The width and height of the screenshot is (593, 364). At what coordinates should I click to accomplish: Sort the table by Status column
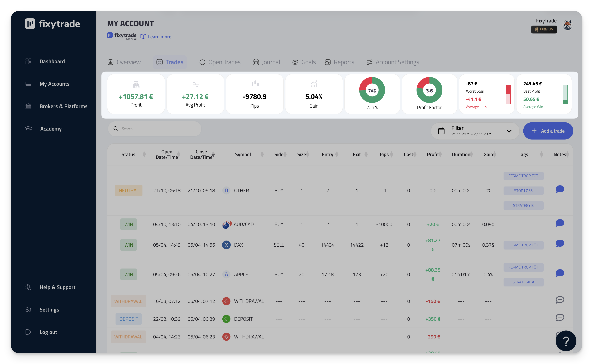(144, 154)
